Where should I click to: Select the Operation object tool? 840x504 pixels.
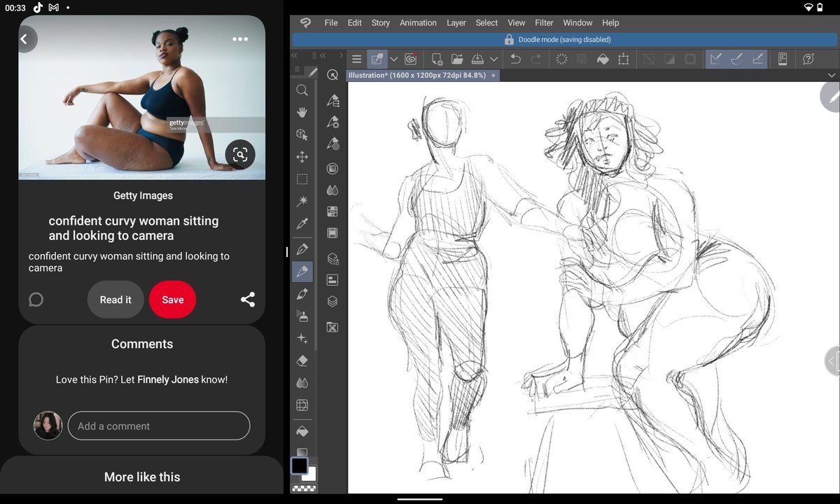click(x=302, y=134)
